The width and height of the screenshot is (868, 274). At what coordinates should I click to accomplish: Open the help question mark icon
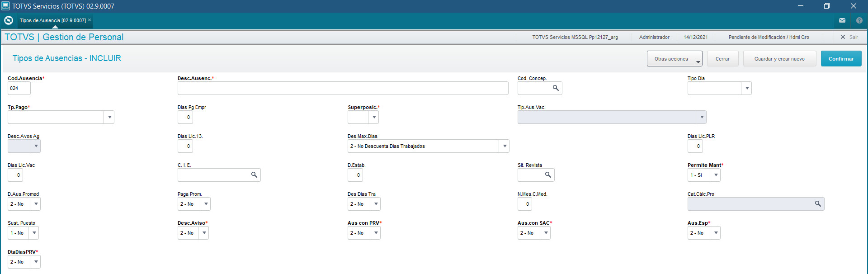click(x=859, y=20)
